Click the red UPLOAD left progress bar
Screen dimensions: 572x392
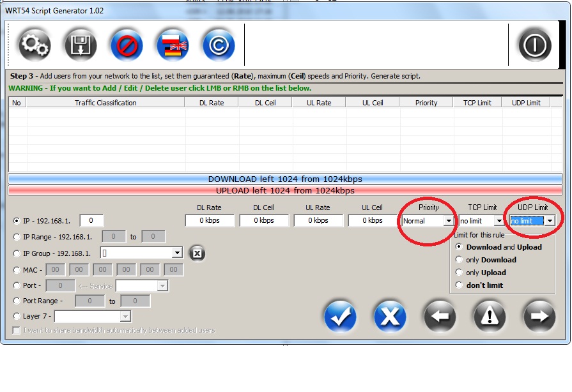coord(285,190)
